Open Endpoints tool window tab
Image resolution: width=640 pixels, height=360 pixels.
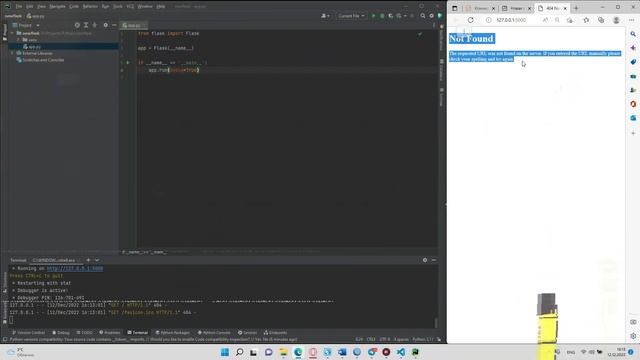point(275,333)
